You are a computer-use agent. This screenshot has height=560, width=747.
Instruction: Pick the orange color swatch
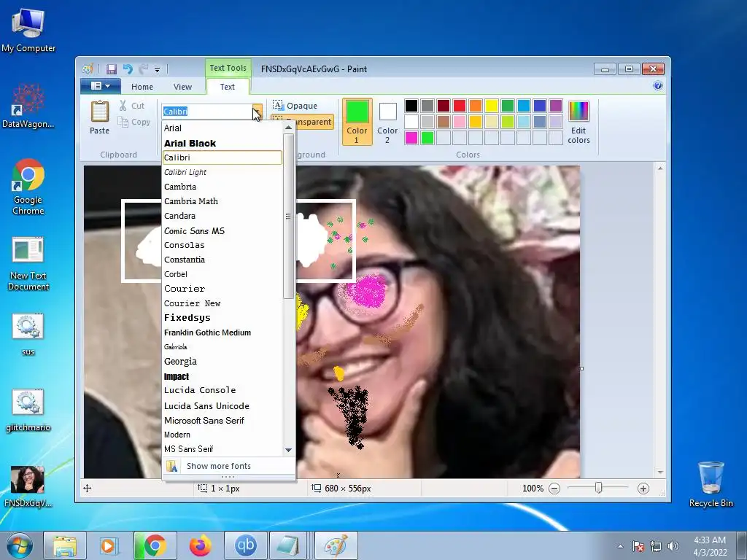pos(476,106)
